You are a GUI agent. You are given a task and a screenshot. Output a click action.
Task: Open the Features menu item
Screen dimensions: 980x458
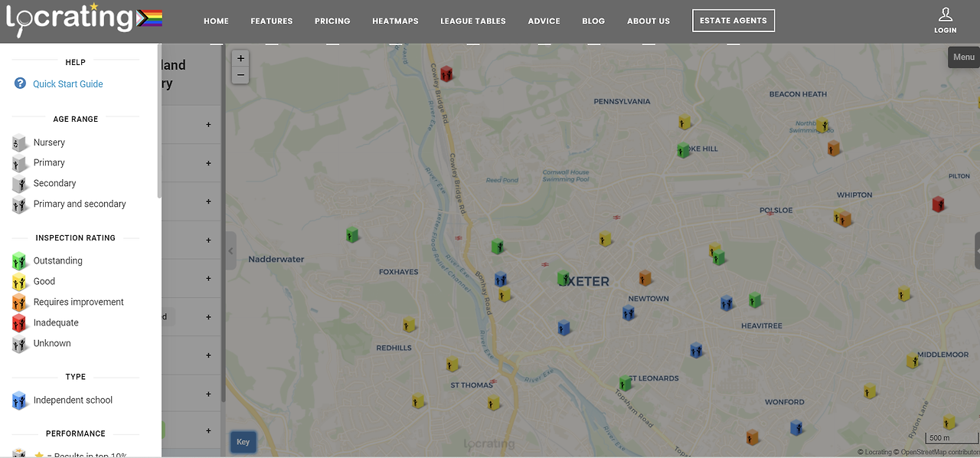point(272,21)
